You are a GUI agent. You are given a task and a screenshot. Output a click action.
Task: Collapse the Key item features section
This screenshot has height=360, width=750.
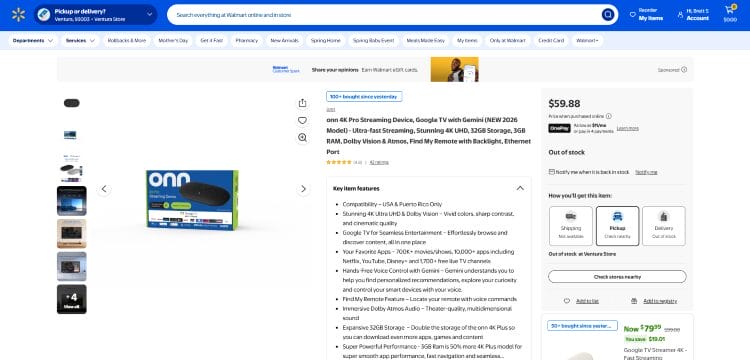point(520,188)
